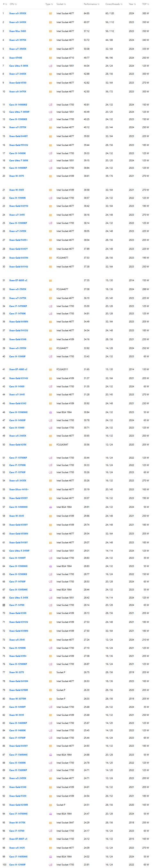Sort by Cores/threads column header
This screenshot has width=152, height=868.
114,4
